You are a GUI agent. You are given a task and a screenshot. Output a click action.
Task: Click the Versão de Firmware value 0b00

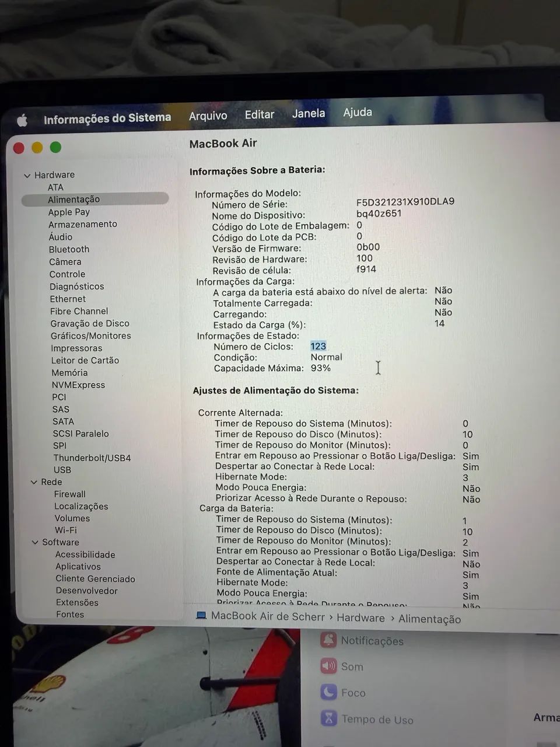click(368, 247)
